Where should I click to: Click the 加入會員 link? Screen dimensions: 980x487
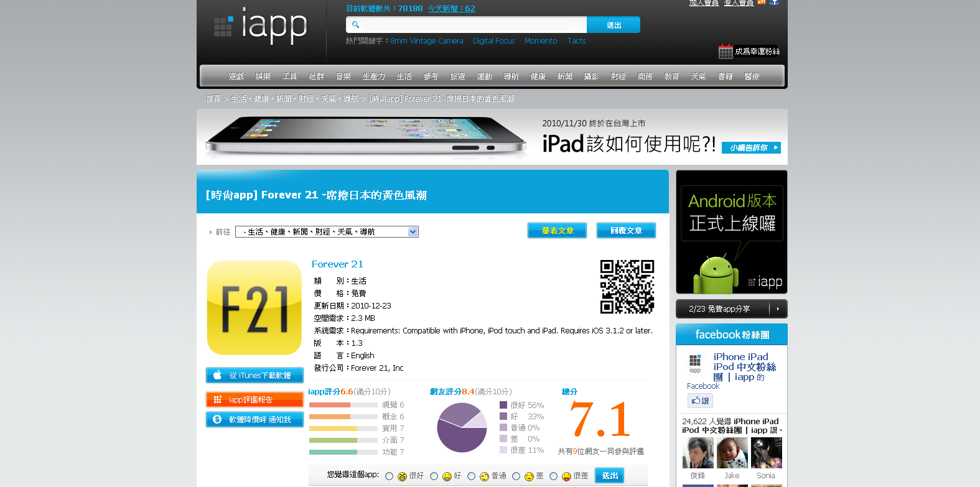point(704,2)
